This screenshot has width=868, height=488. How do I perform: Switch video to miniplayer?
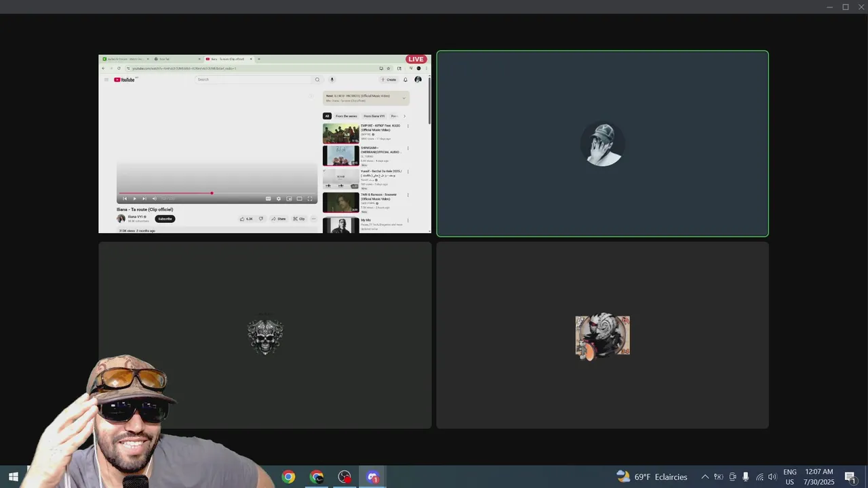click(289, 199)
